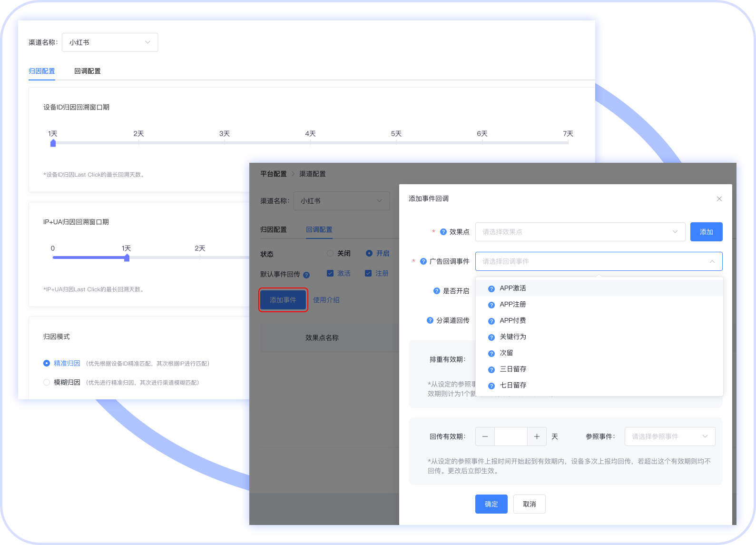Toggle 激活 checkbox in 默认事件回传

(330, 273)
